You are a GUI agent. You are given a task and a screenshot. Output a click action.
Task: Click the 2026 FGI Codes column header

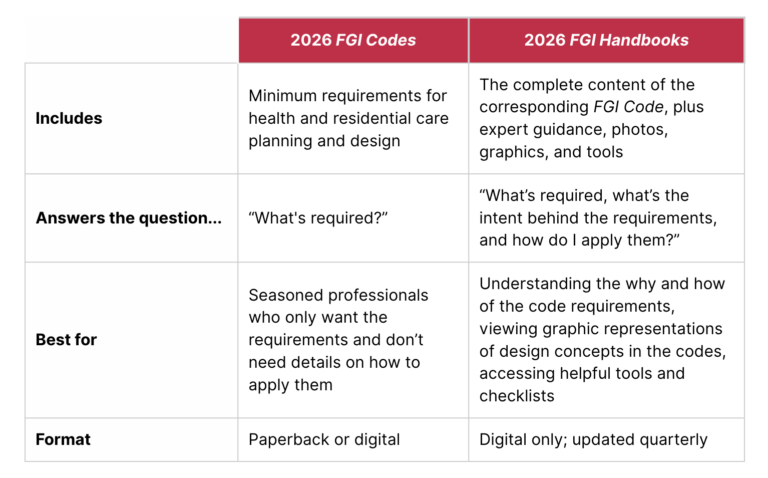click(x=353, y=40)
